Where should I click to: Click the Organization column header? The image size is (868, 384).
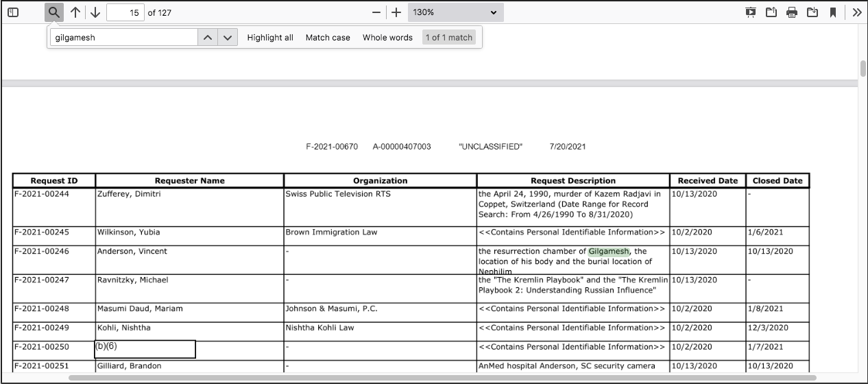click(381, 181)
